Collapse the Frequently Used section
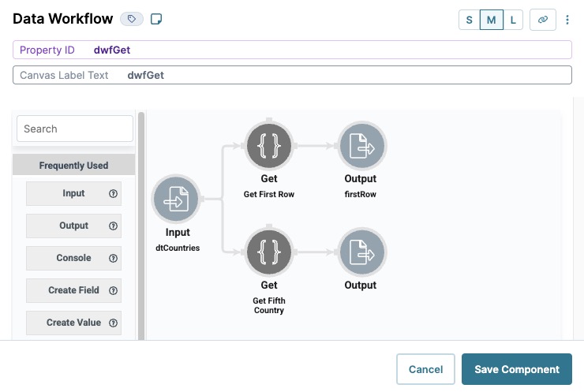 tap(73, 166)
